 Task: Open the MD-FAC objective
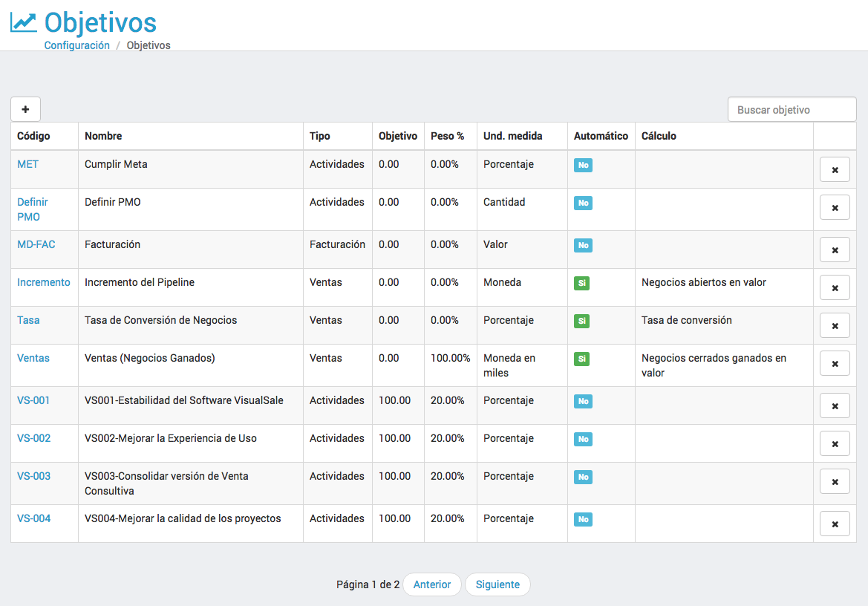click(36, 244)
